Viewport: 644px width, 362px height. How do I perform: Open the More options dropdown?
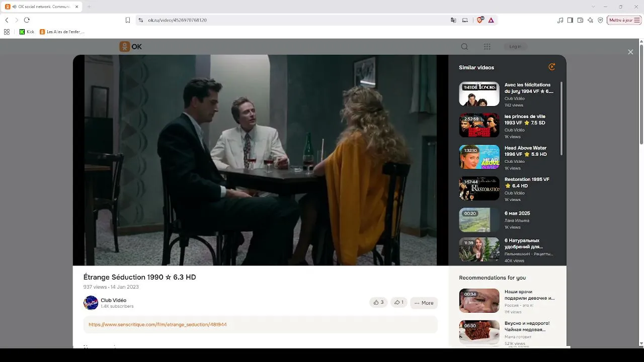pyautogui.click(x=424, y=303)
